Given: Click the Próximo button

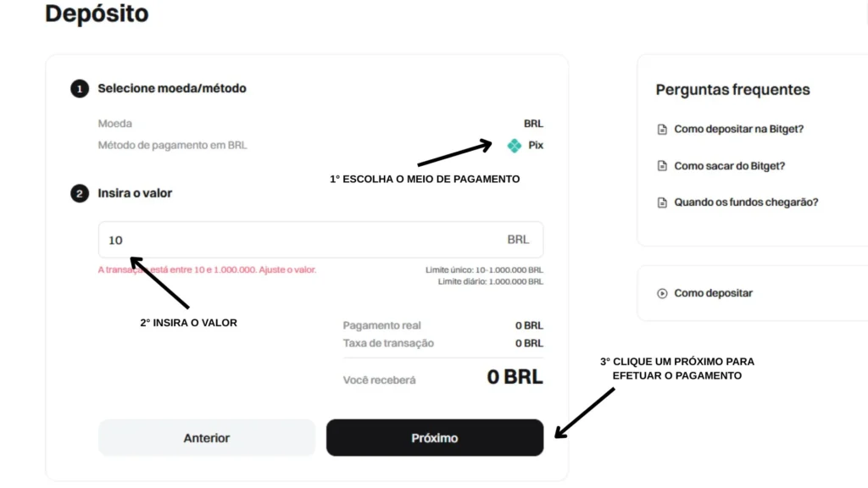Looking at the screenshot, I should [435, 438].
